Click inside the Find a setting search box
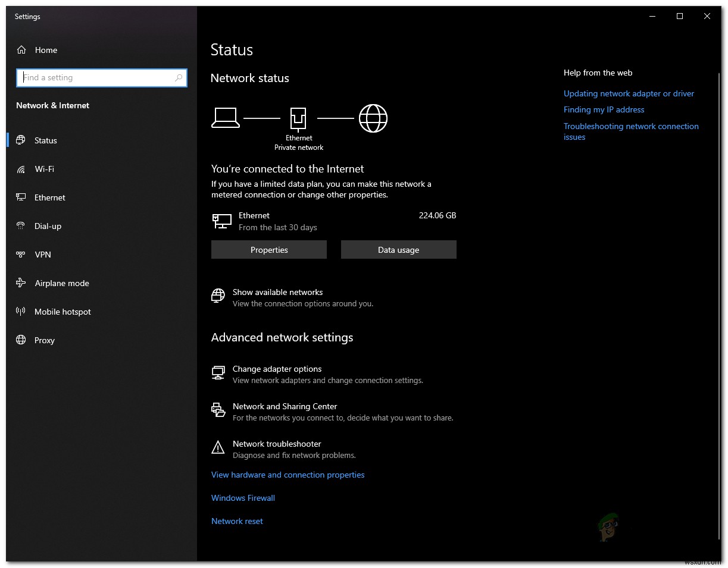 (x=101, y=77)
